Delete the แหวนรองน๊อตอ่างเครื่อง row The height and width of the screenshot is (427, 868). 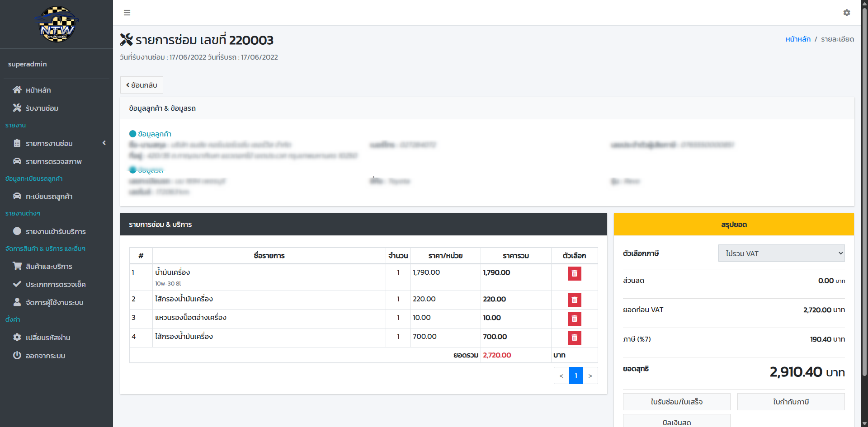(574, 319)
